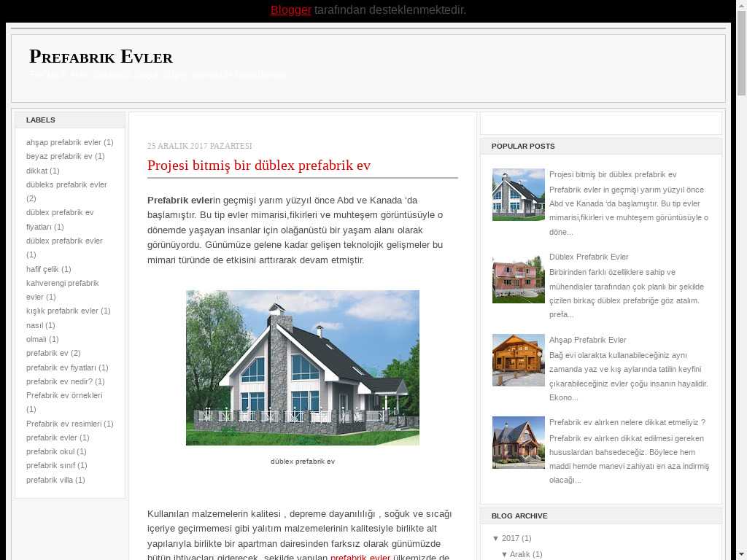Viewport: 747px width, 560px height.
Task: Open the wooden Ahşap Prefabrik Evler thumbnail
Action: coord(518,360)
